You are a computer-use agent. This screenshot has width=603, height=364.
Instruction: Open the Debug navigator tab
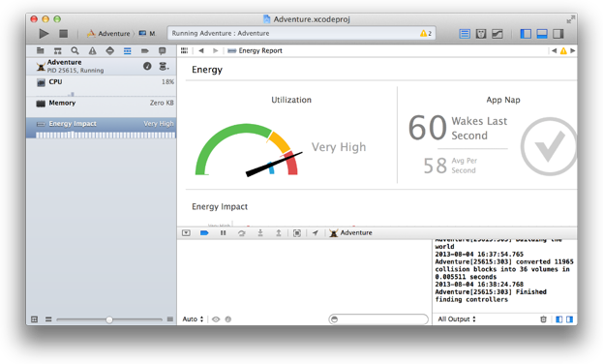[128, 50]
